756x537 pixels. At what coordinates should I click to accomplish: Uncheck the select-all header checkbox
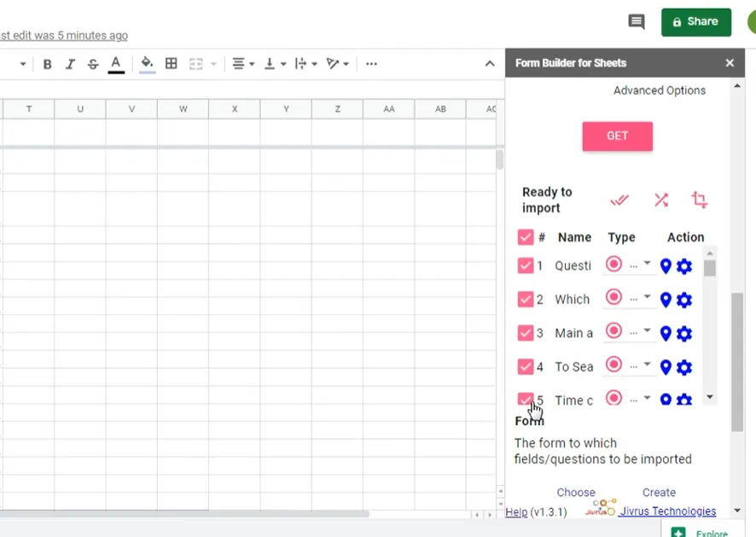tap(526, 237)
